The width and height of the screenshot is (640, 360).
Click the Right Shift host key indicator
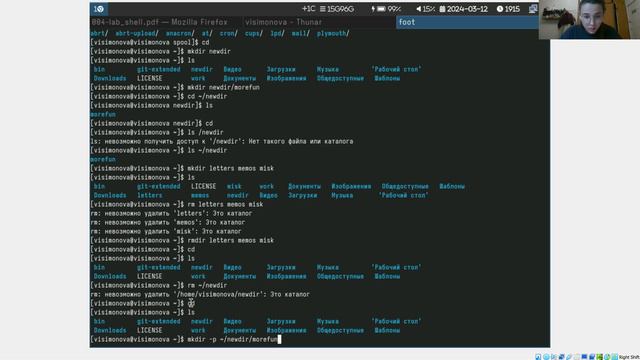click(629, 357)
